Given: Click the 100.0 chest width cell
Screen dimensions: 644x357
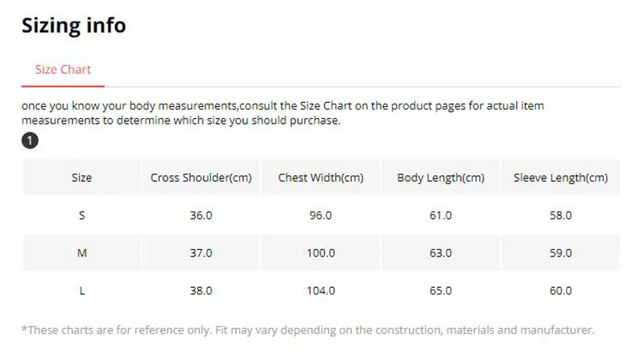Looking at the screenshot, I should click(320, 252).
